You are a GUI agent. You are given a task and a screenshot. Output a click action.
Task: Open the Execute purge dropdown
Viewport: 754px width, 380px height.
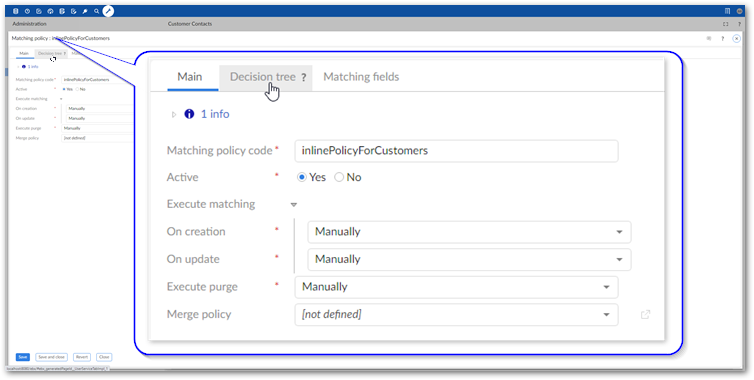pos(456,287)
